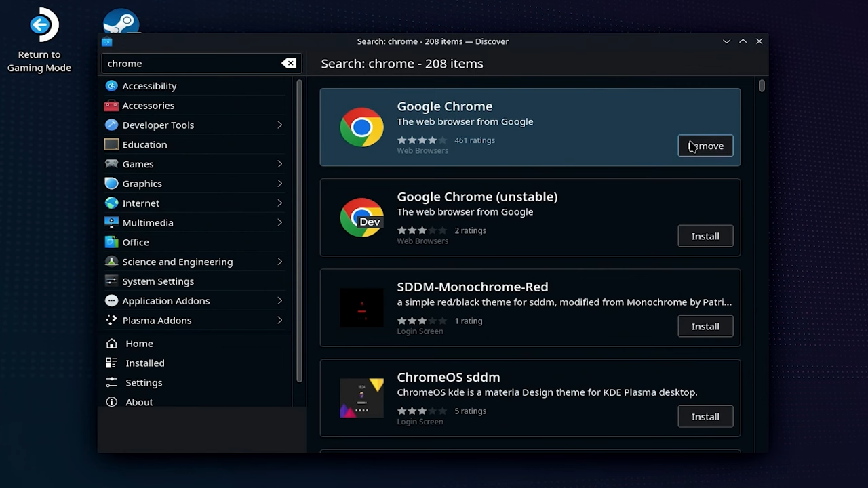Click the Installed list icon
This screenshot has height=488, width=868.
pos(112,363)
